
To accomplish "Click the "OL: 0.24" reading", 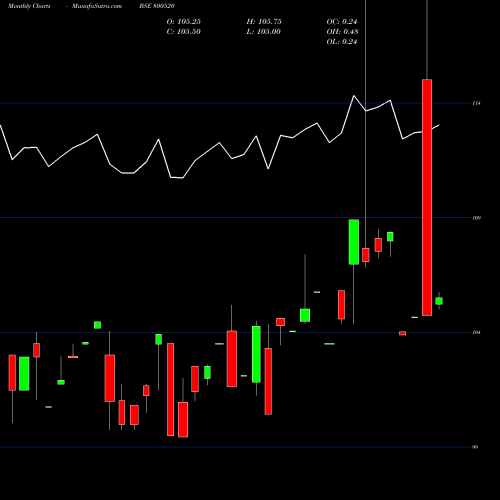I will pyautogui.click(x=342, y=42).
